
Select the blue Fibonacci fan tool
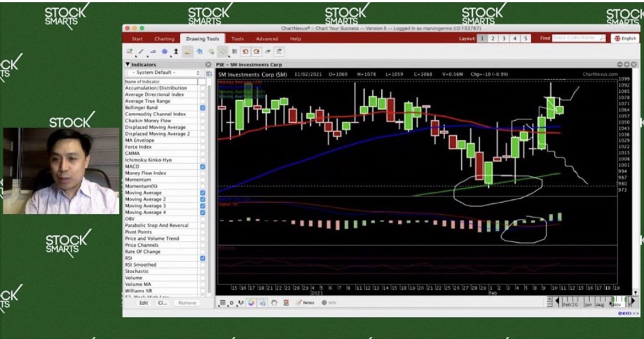click(x=200, y=52)
